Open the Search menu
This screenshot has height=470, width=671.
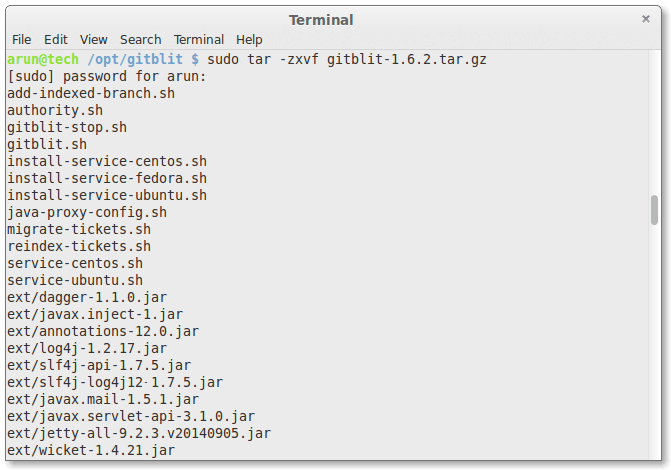140,39
